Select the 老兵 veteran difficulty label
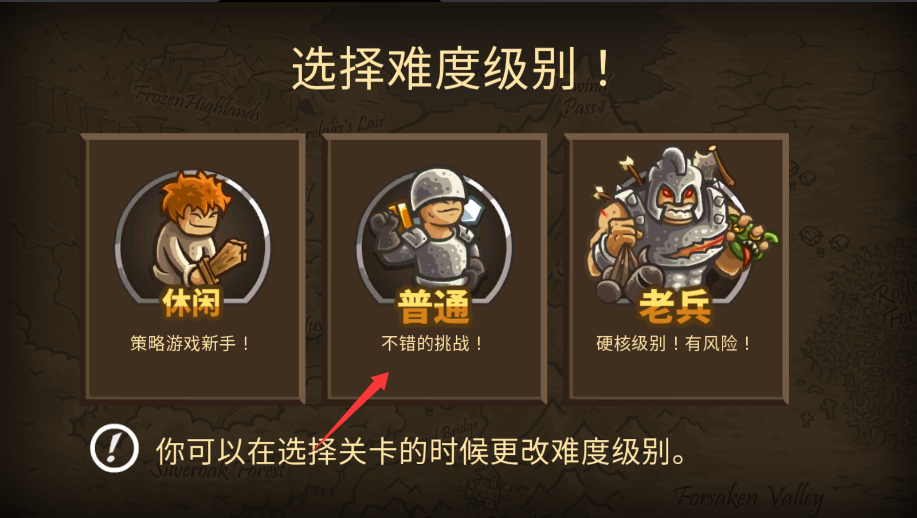The image size is (917, 518). (x=675, y=305)
